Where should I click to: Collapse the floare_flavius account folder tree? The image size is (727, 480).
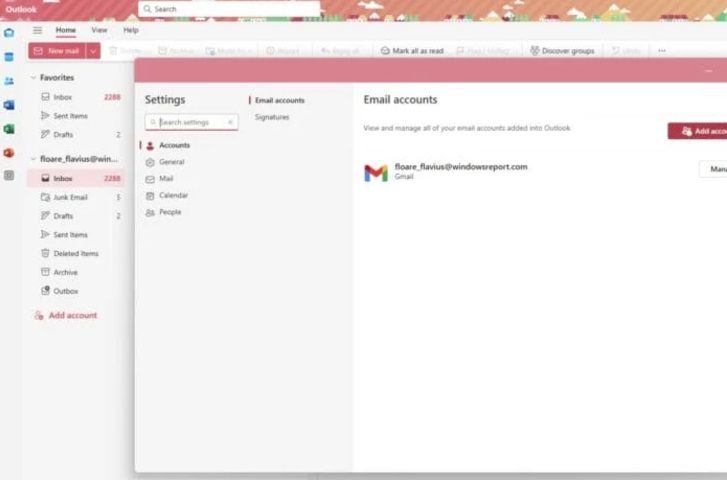tap(33, 159)
